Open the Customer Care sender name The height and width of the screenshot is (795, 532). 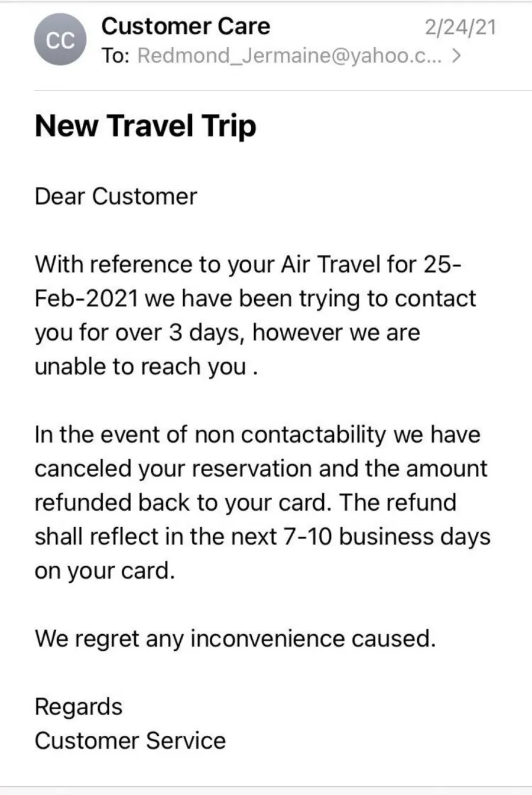click(186, 26)
